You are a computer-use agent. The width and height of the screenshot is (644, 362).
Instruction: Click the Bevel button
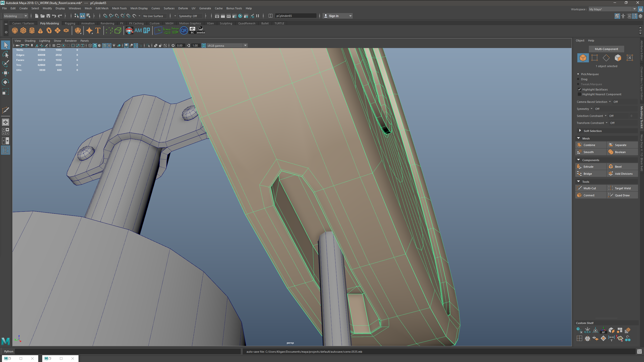click(x=622, y=167)
